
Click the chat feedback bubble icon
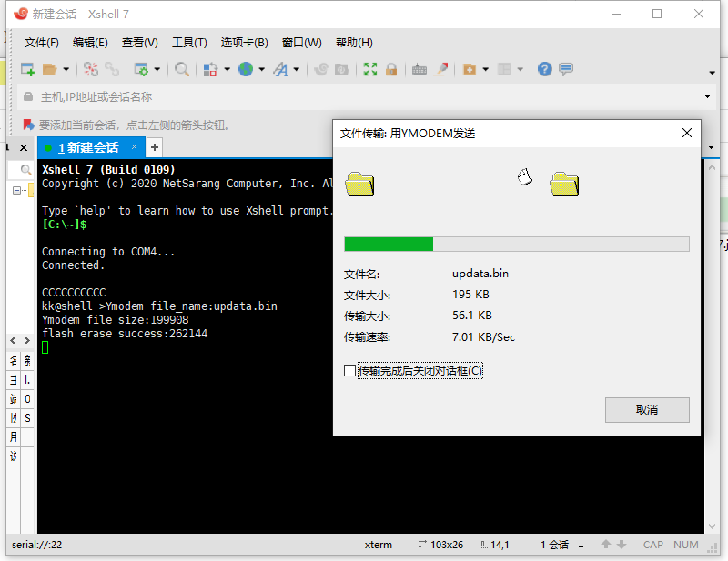point(566,69)
